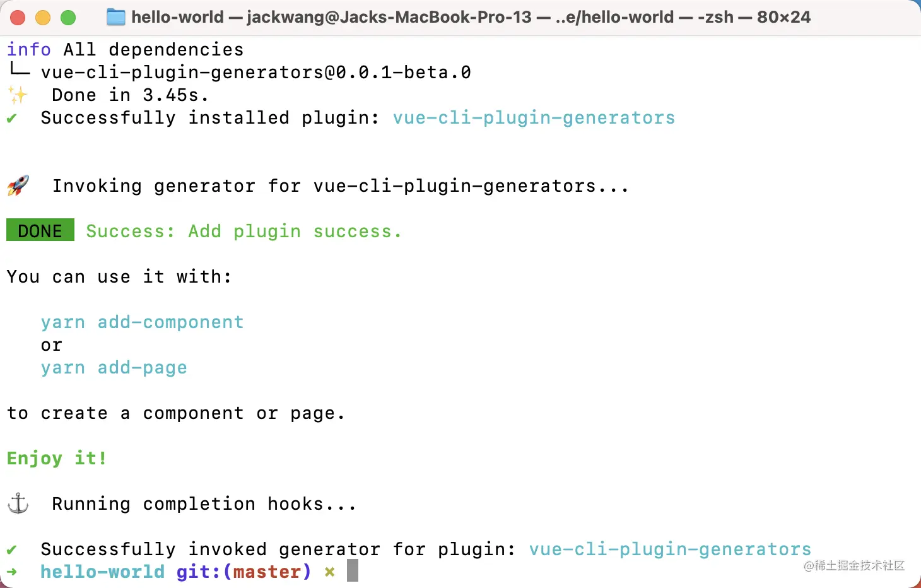Click the green checkmark before Successfully installed plugin

(12, 118)
